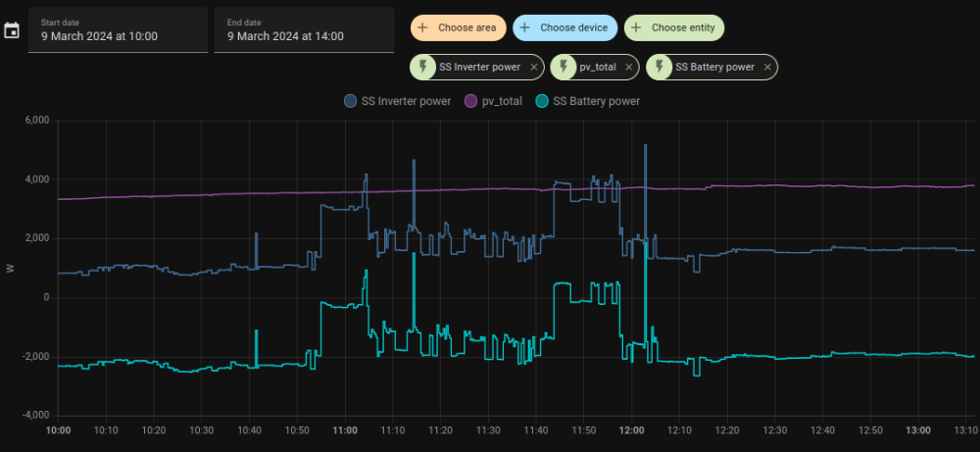Viewport: 980px width, 452px height.
Task: Click the Choose entity button
Action: click(x=674, y=27)
